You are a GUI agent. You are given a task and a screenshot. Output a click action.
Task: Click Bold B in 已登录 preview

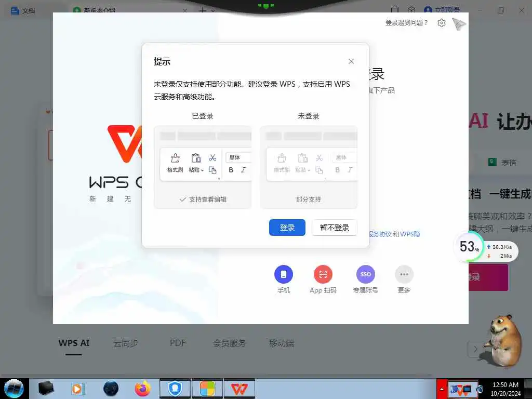pyautogui.click(x=231, y=170)
